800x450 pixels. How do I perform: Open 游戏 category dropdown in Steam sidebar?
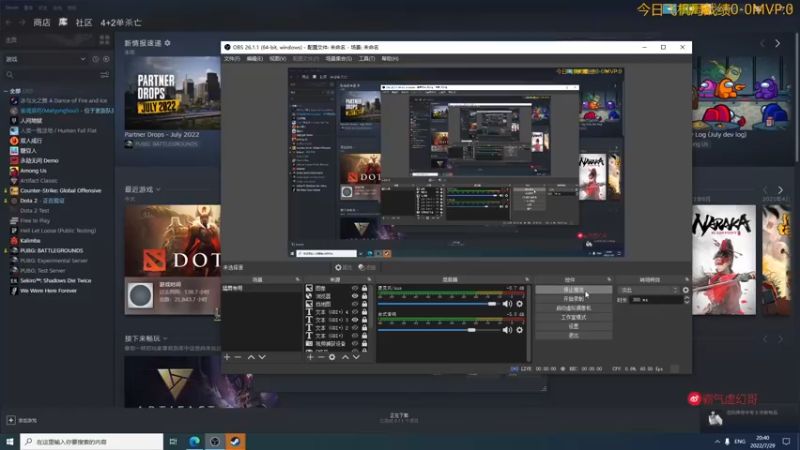[45, 59]
